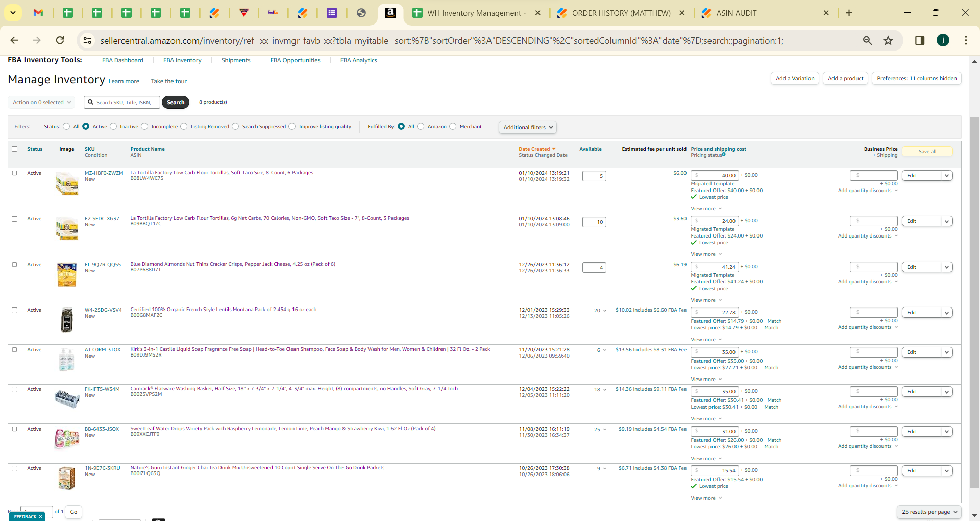Open the tab search dropdown arrow
Image resolution: width=980 pixels, height=521 pixels.
(x=13, y=13)
